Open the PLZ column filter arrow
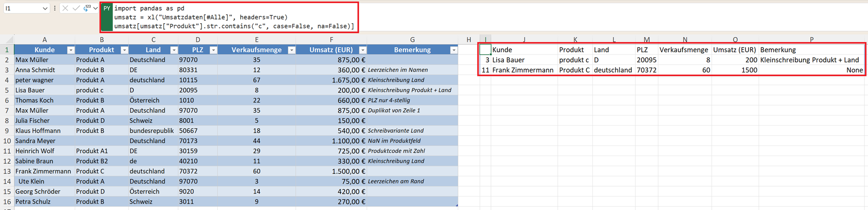868x210 pixels. [213, 50]
